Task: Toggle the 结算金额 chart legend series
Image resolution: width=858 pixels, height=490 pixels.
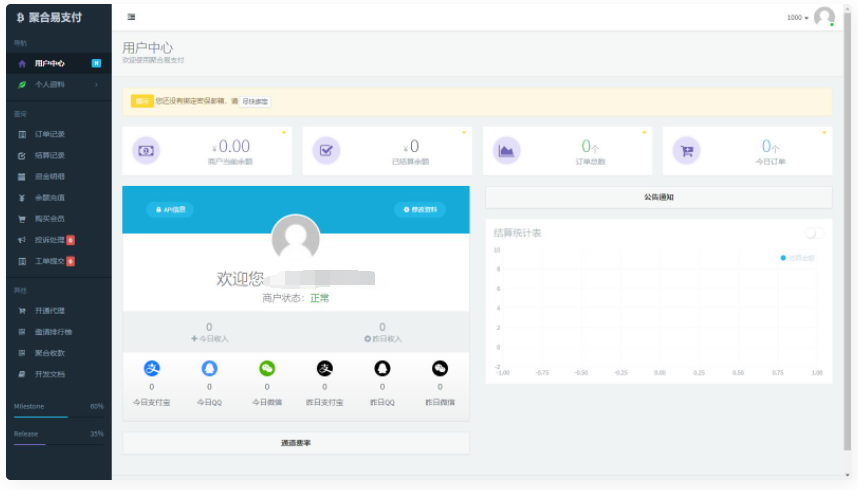Action: pyautogui.click(x=797, y=258)
